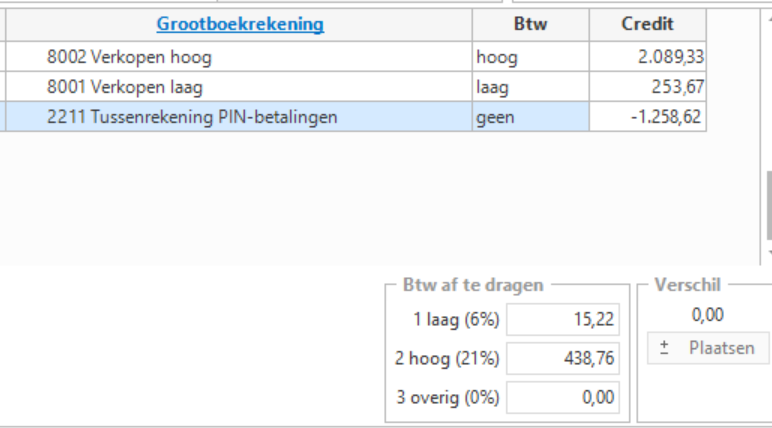Open the Btw cell showing geen

(x=530, y=117)
